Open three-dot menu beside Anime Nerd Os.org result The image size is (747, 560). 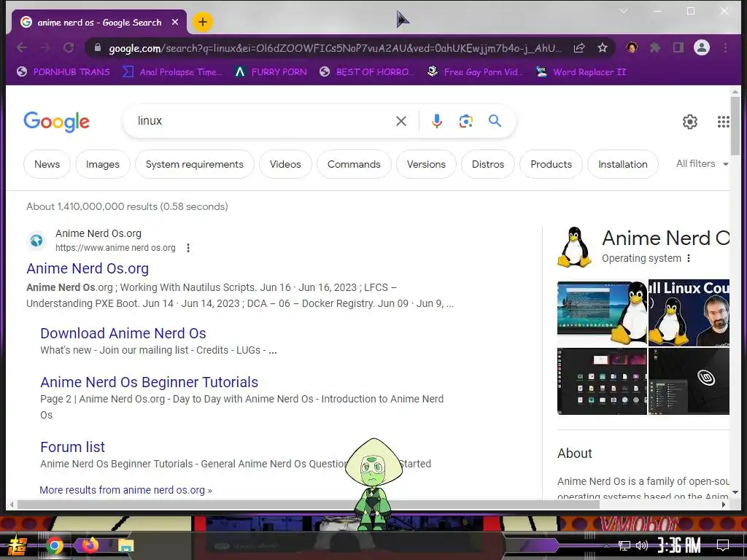tap(188, 248)
